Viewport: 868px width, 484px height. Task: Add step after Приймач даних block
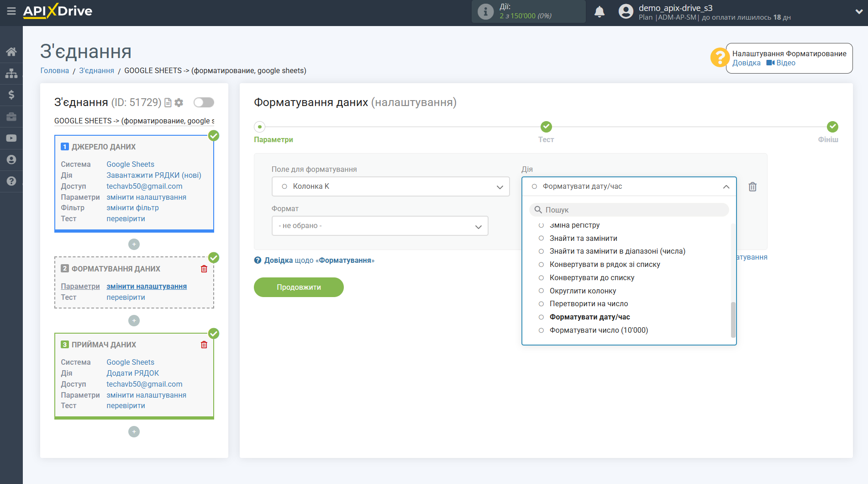pyautogui.click(x=134, y=432)
